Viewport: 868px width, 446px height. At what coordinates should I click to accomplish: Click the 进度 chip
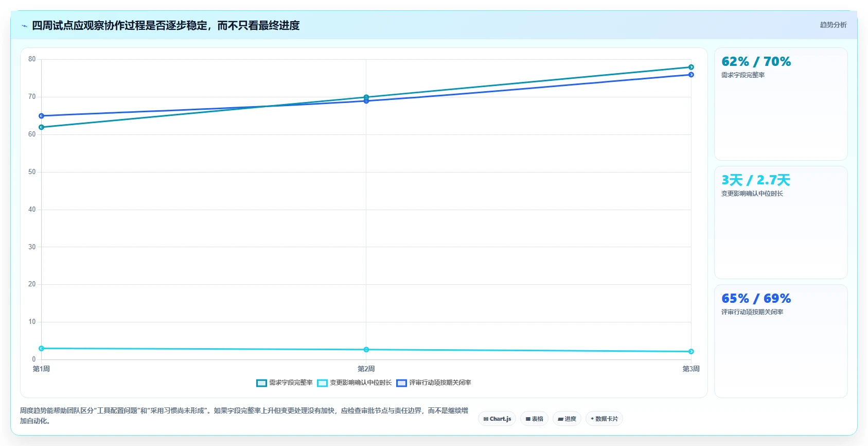tap(567, 419)
